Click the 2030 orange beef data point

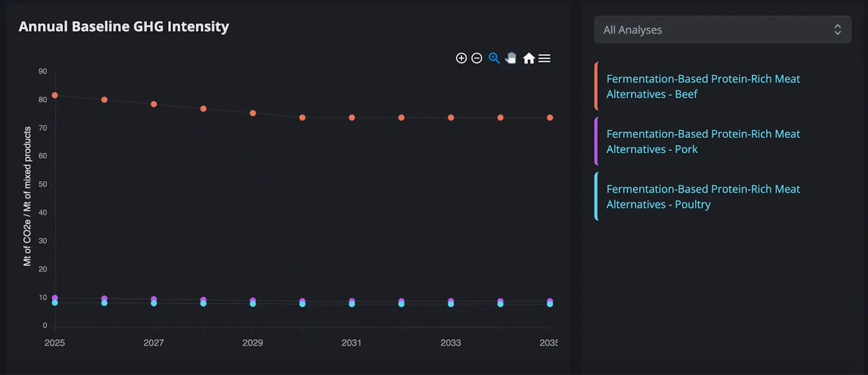302,118
